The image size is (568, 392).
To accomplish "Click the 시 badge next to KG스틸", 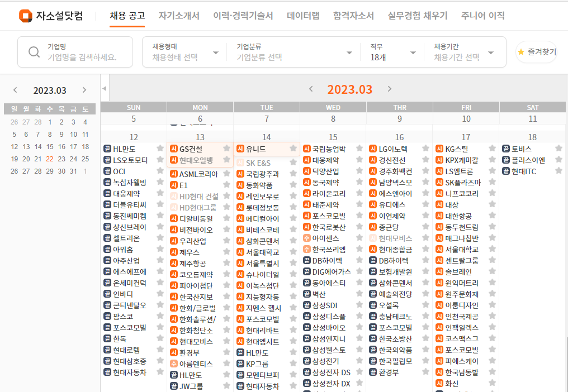I will coord(439,149).
